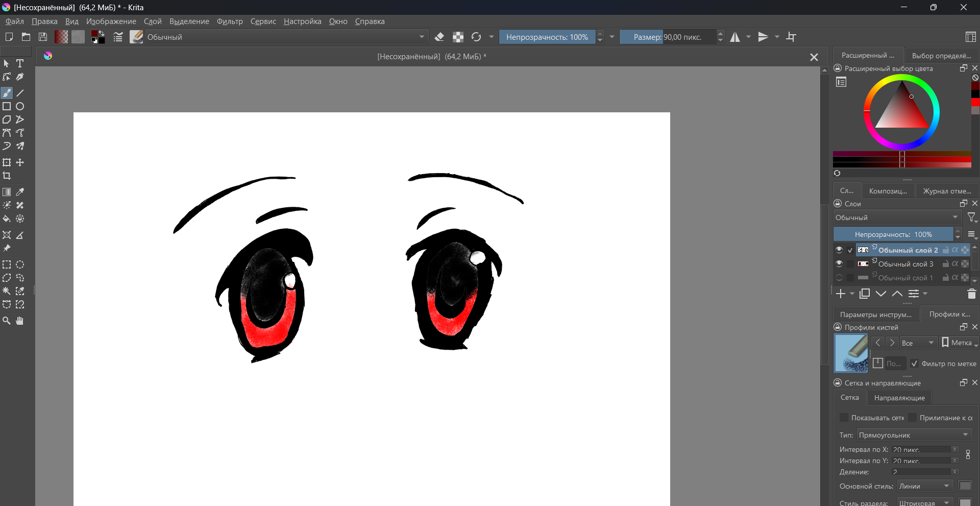Image resolution: width=980 pixels, height=506 pixels.
Task: Choose the Fill bucket tool
Action: pyautogui.click(x=7, y=219)
